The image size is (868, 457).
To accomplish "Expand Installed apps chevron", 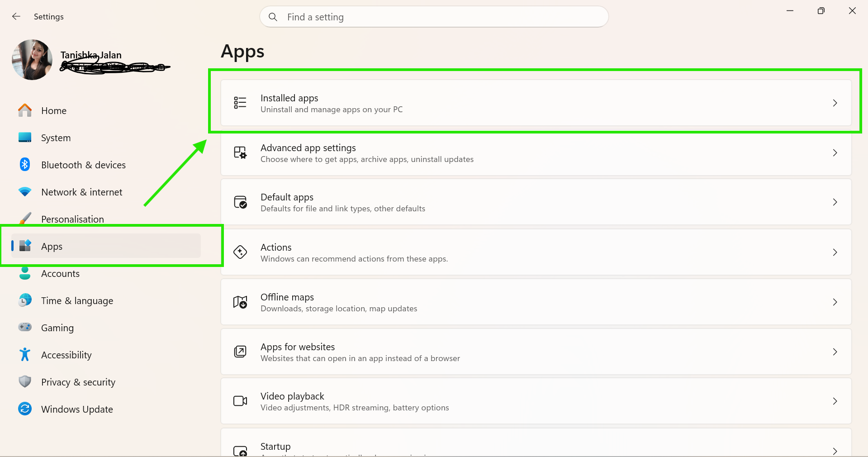I will point(835,103).
